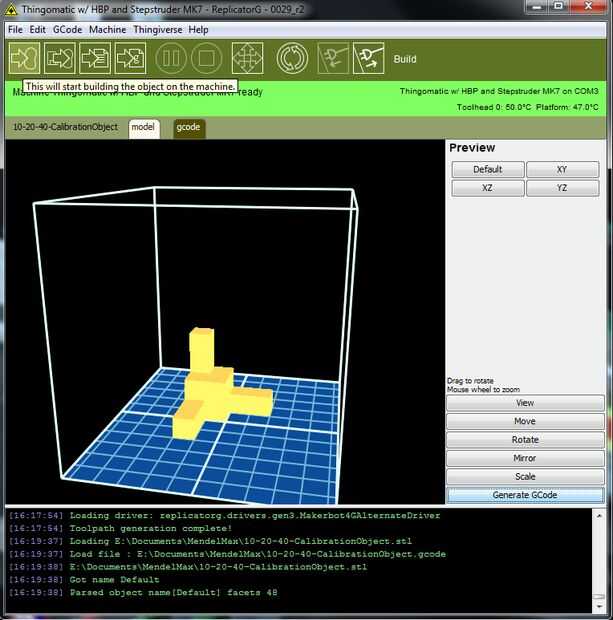The width and height of the screenshot is (613, 620).
Task: Click the Toolhead 0 temperature status text
Action: tap(494, 107)
